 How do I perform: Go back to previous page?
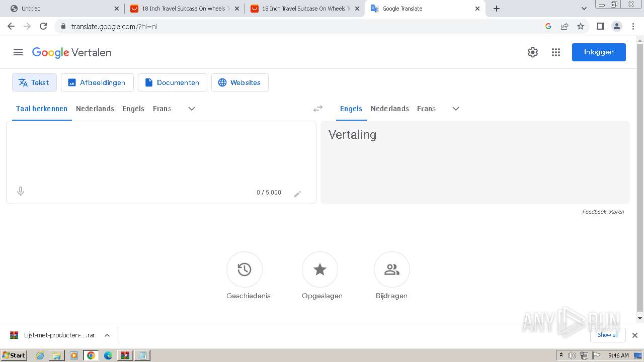[x=11, y=26]
